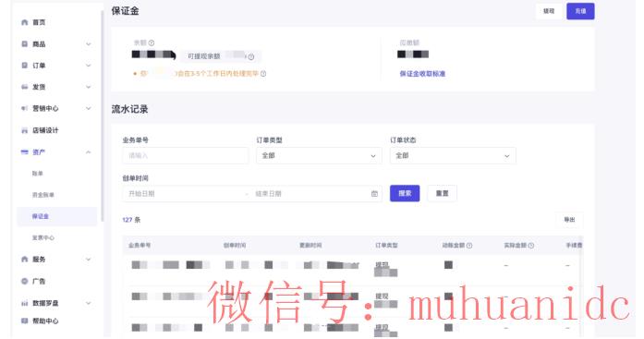Open 首页 in the sidebar
The width and height of the screenshot is (644, 339).
[x=39, y=22]
